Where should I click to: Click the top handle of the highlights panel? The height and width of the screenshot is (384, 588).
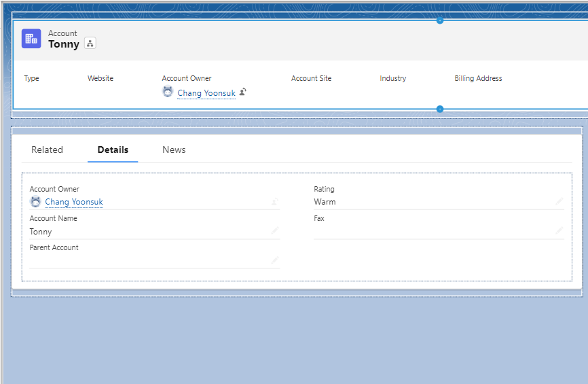440,20
